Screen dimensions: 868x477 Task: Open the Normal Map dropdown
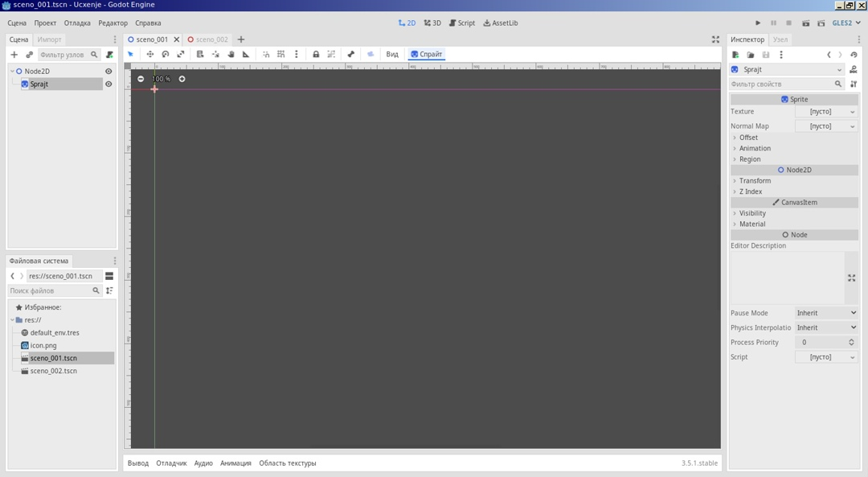tap(826, 126)
